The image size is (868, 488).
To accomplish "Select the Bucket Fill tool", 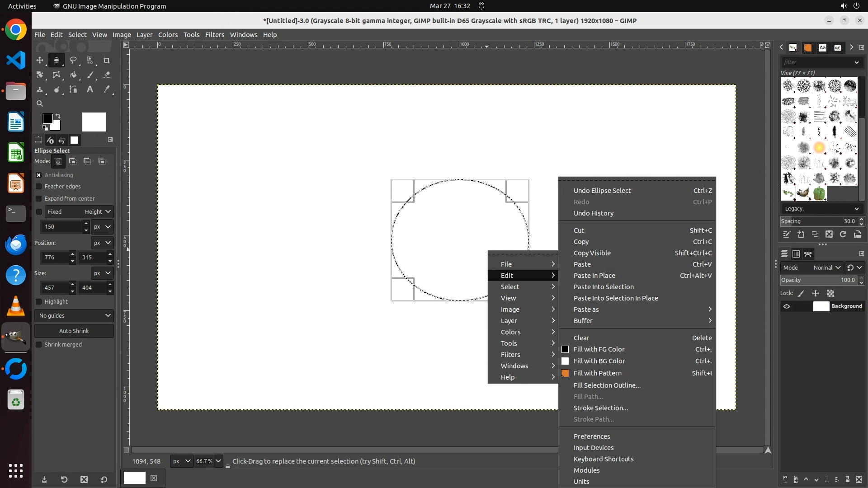I will point(73,75).
